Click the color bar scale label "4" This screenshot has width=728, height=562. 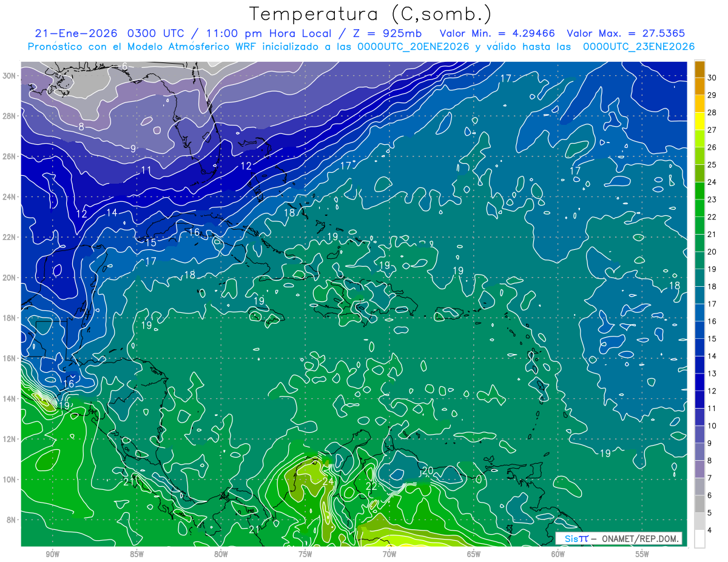[x=710, y=530]
